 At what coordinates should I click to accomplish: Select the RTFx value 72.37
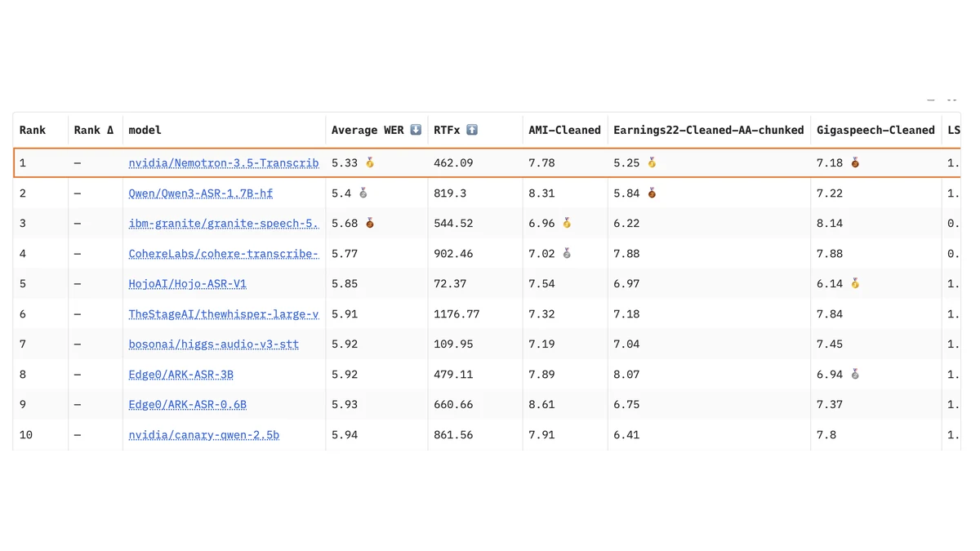tap(450, 283)
